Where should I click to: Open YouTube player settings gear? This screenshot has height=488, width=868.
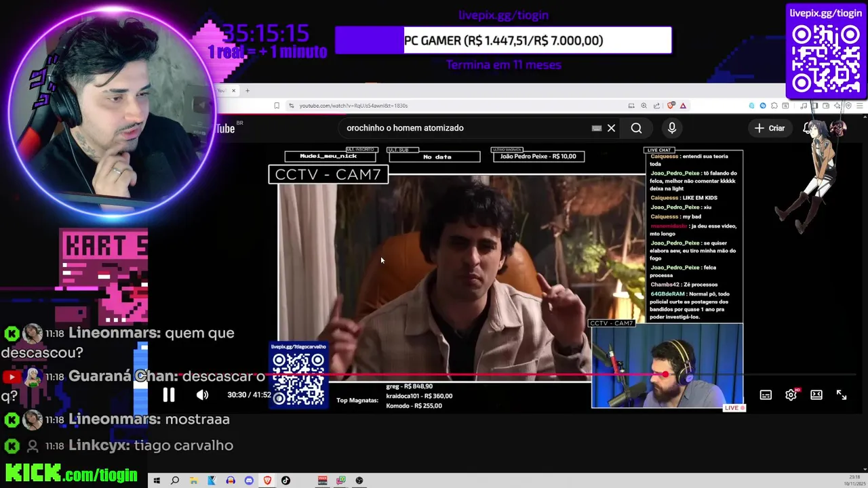(x=791, y=395)
